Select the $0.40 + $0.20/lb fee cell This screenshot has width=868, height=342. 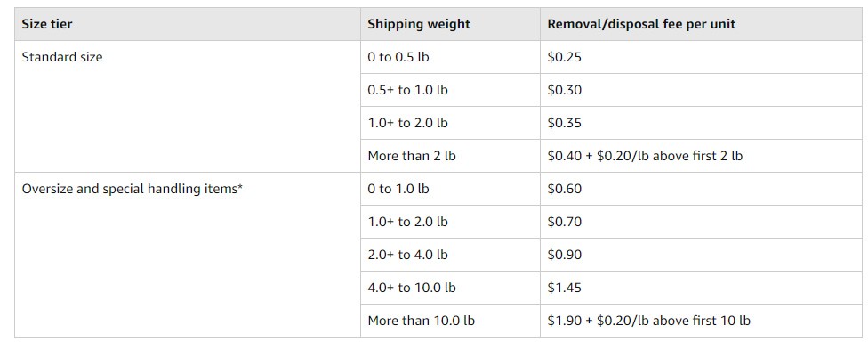pos(701,156)
